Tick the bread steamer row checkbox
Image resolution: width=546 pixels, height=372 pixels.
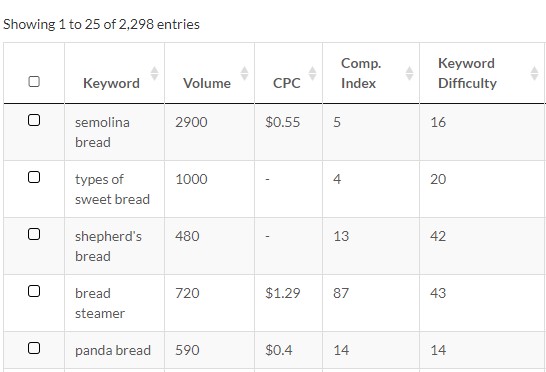(x=34, y=291)
